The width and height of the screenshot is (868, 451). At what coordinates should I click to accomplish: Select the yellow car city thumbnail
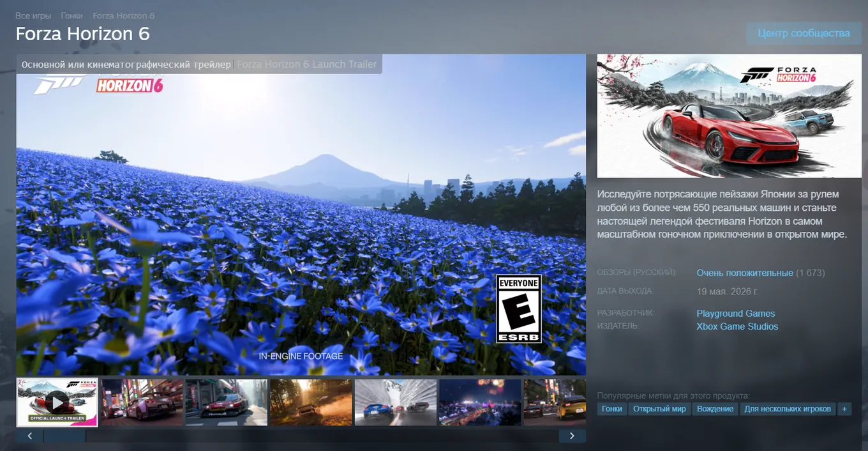(555, 402)
